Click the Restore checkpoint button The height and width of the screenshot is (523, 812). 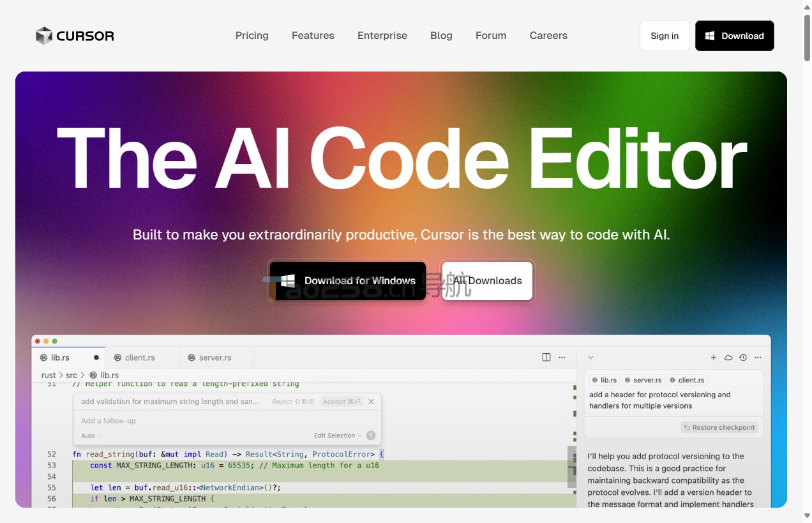point(719,427)
